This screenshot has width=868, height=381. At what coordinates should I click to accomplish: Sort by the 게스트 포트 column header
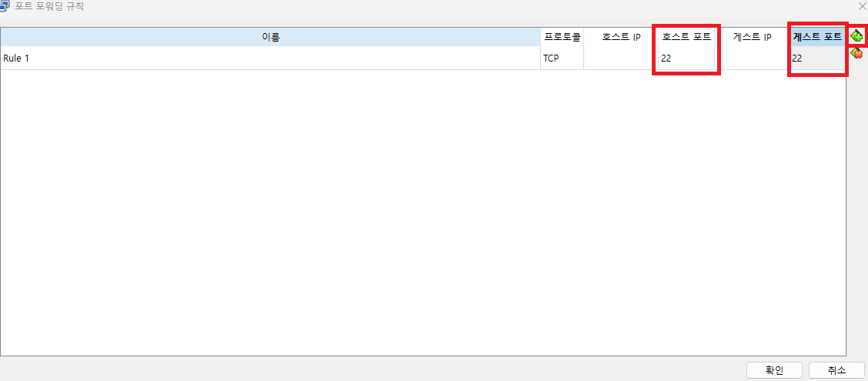818,37
